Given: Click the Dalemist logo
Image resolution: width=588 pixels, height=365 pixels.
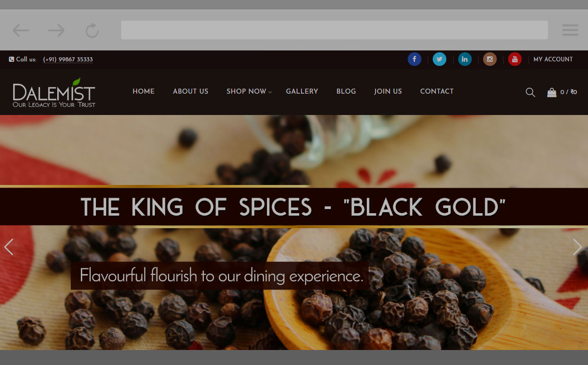Looking at the screenshot, I should coord(54,93).
